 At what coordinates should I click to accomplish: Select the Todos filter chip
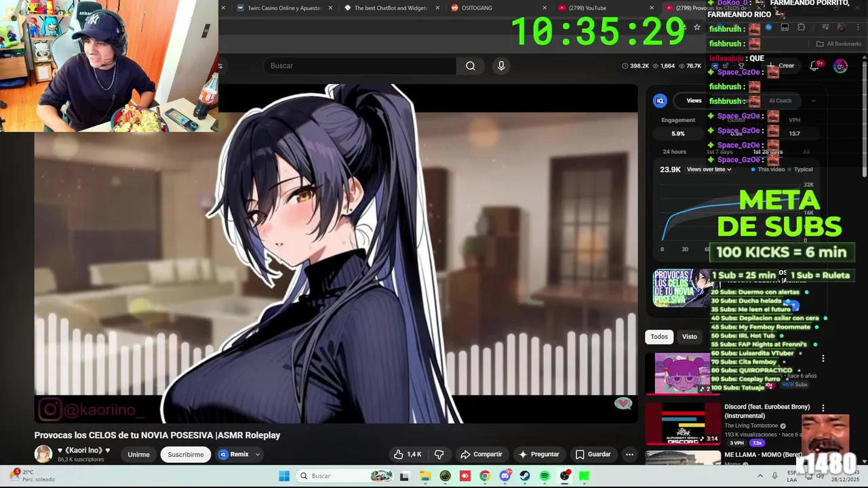click(x=659, y=337)
